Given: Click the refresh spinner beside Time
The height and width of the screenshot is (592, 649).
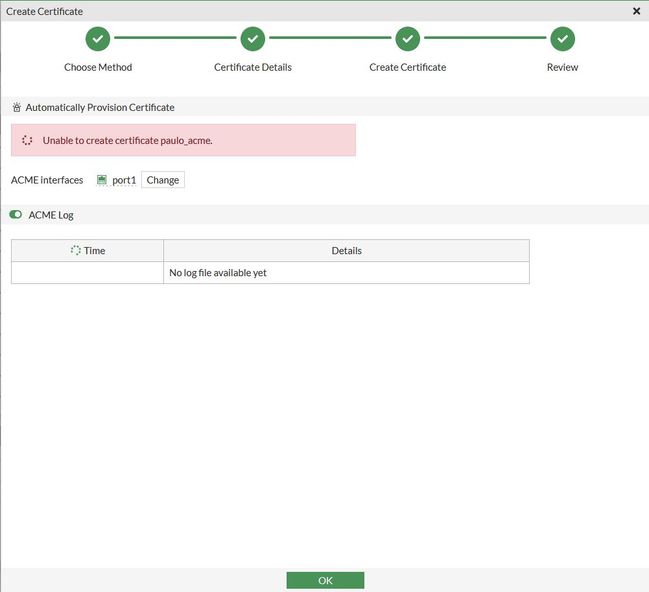Looking at the screenshot, I should (x=75, y=250).
